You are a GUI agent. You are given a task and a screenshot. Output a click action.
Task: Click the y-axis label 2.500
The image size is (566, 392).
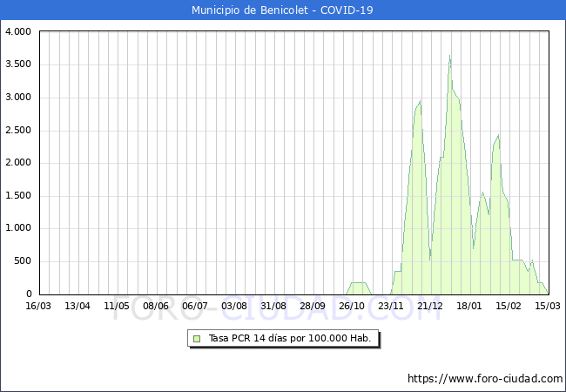tap(18, 130)
